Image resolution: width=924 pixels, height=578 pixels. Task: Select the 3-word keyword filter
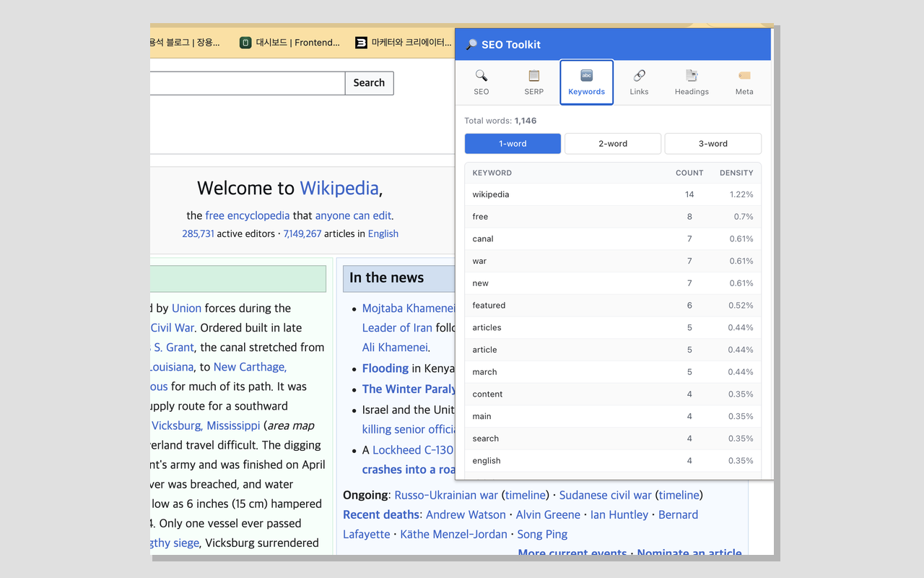click(713, 144)
